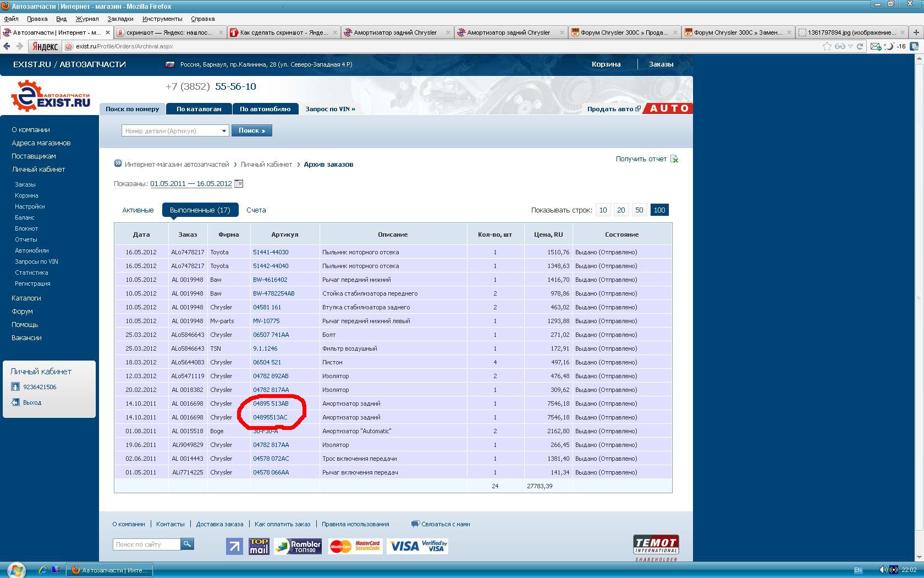Open the Правка menu

[x=37, y=19]
